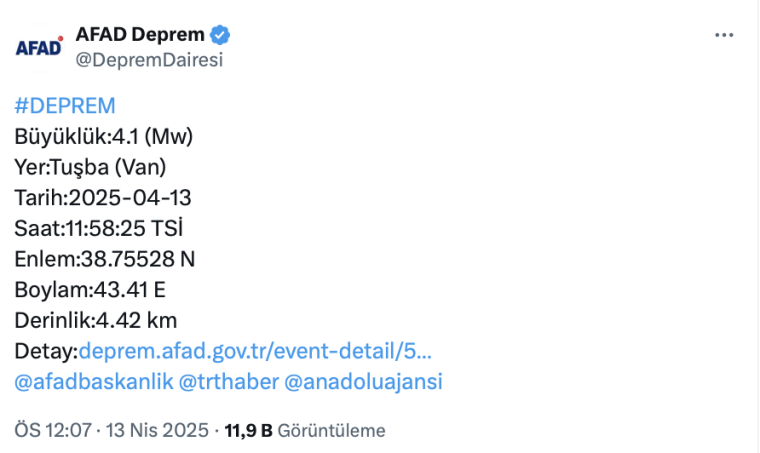The width and height of the screenshot is (760, 453).
Task: Click the Enlem 38.75528 N text line
Action: [105, 259]
